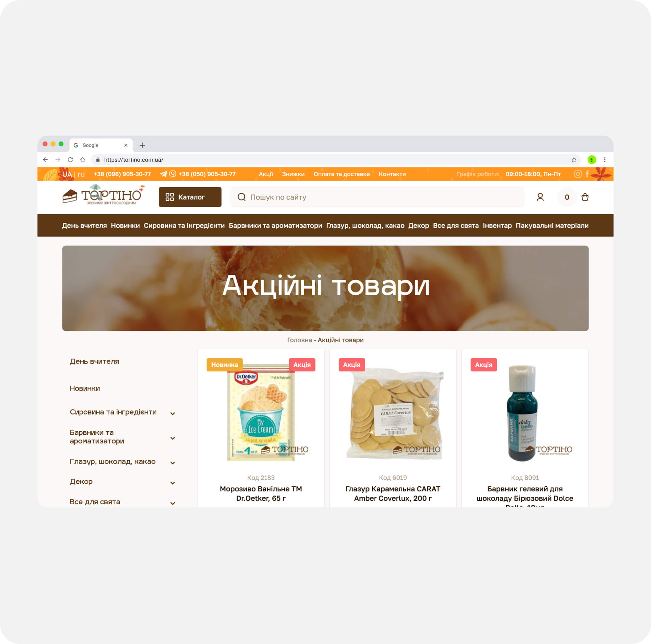The height and width of the screenshot is (644, 651).
Task: Open the Каталог button
Action: tap(190, 197)
